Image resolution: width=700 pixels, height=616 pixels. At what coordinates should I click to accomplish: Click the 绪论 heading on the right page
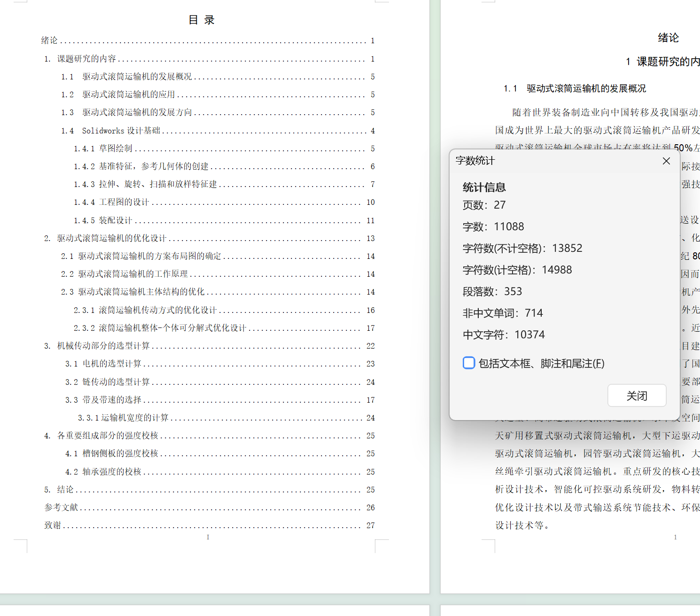pos(669,38)
